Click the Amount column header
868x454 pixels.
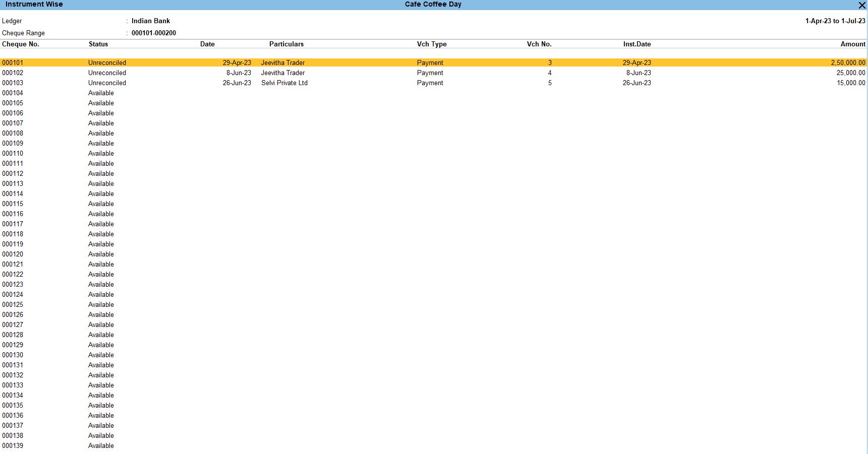[x=853, y=44]
